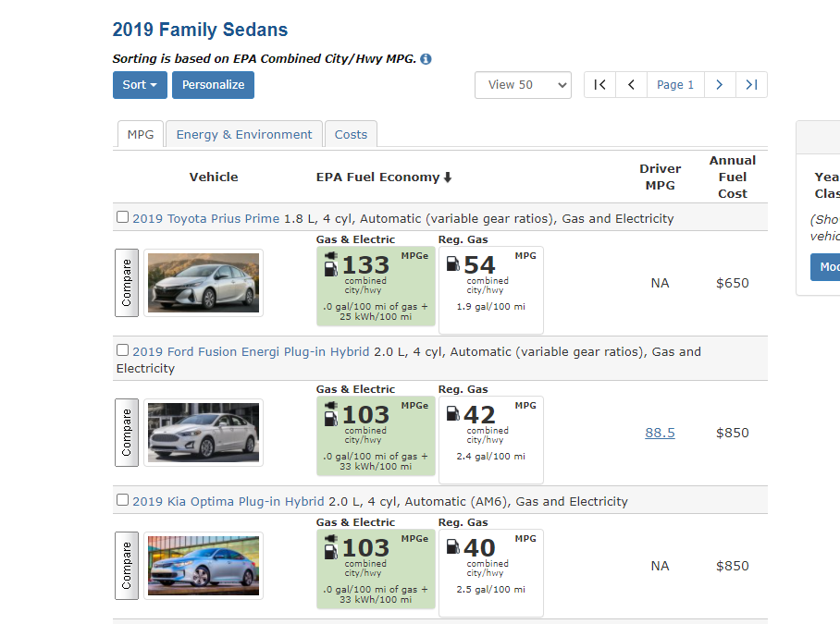The height and width of the screenshot is (624, 840).
Task: Click the Driver MPG column header
Action: [x=660, y=177]
